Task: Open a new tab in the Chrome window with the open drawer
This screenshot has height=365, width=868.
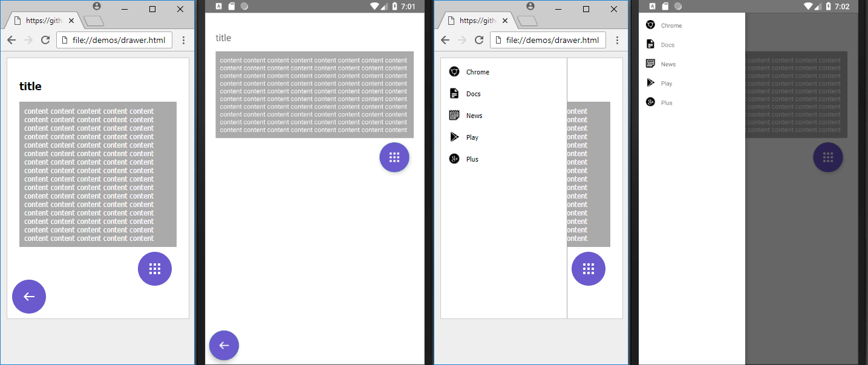Action: pyautogui.click(x=527, y=21)
